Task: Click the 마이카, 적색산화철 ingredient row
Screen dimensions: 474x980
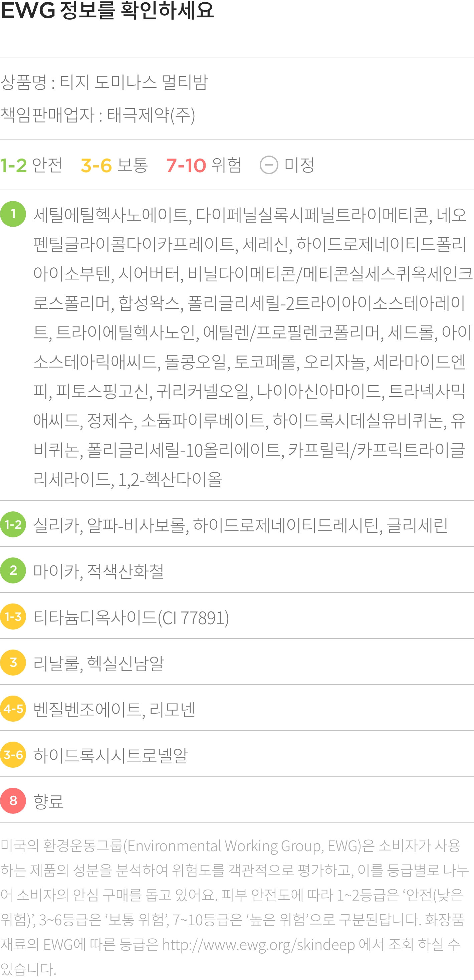Action: pyautogui.click(x=237, y=571)
